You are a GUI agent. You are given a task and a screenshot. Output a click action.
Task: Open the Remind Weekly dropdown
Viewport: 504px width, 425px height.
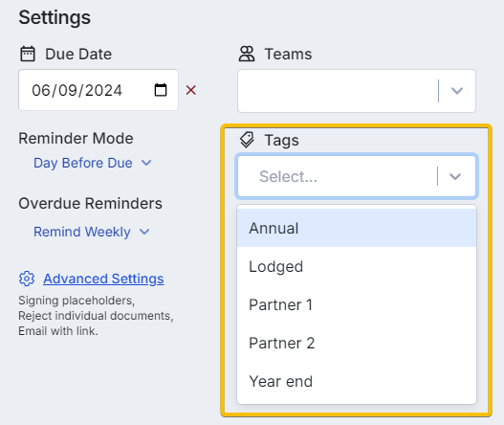(92, 232)
